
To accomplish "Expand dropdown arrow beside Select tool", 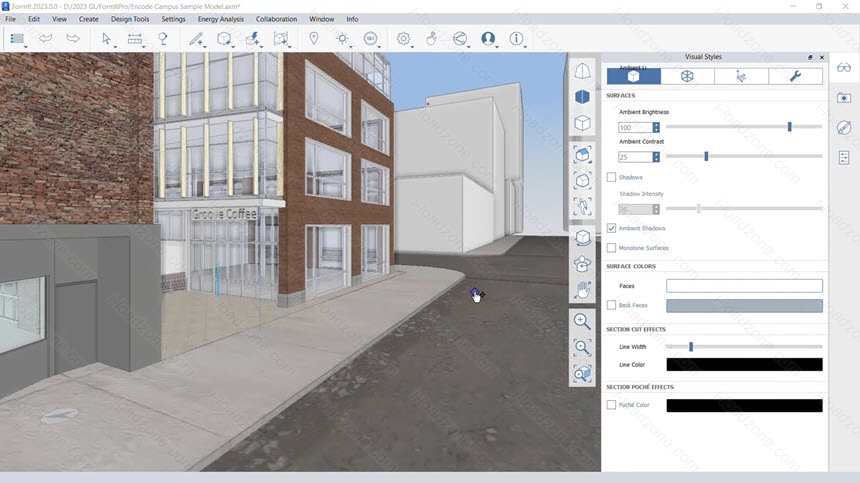I will tap(115, 47).
